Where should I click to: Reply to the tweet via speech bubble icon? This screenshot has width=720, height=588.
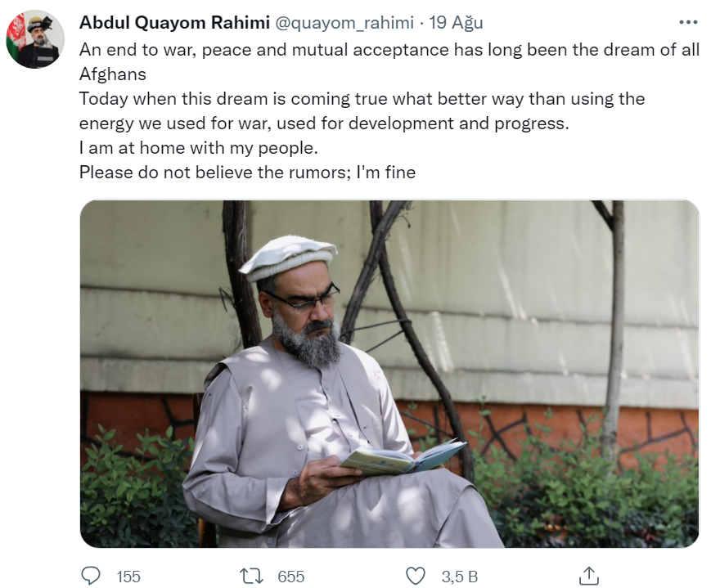pos(92,576)
